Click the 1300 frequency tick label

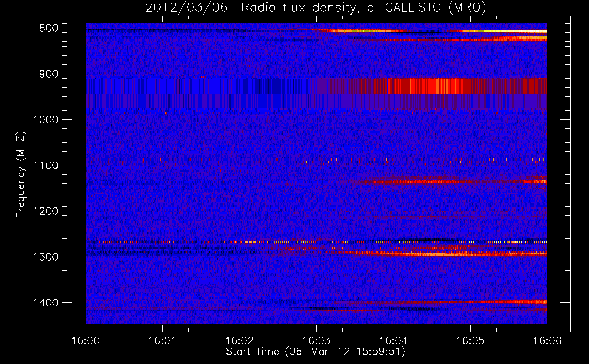(46, 257)
